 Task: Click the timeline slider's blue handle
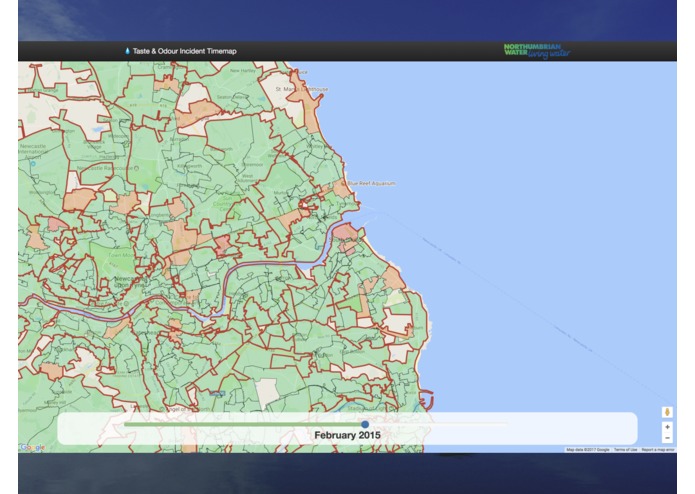coord(365,424)
